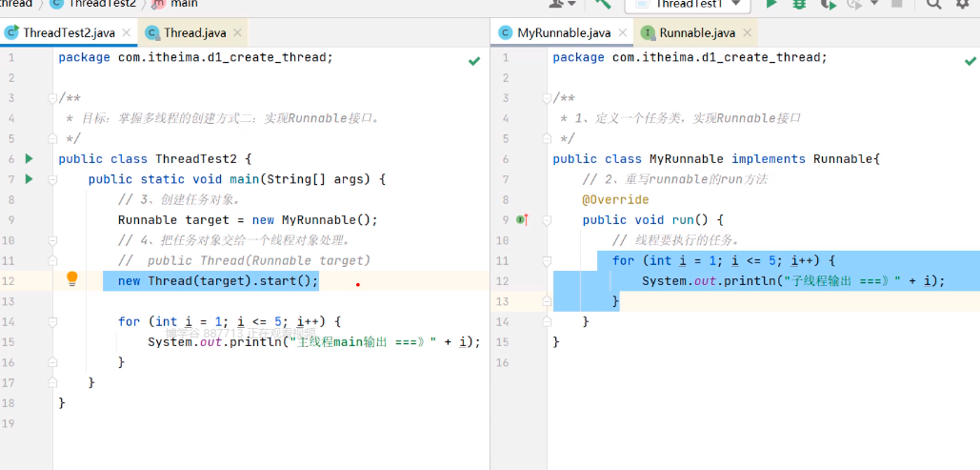Click ThreadTest2 breadcrumb in navigation bar
The image size is (980, 470).
click(x=92, y=4)
